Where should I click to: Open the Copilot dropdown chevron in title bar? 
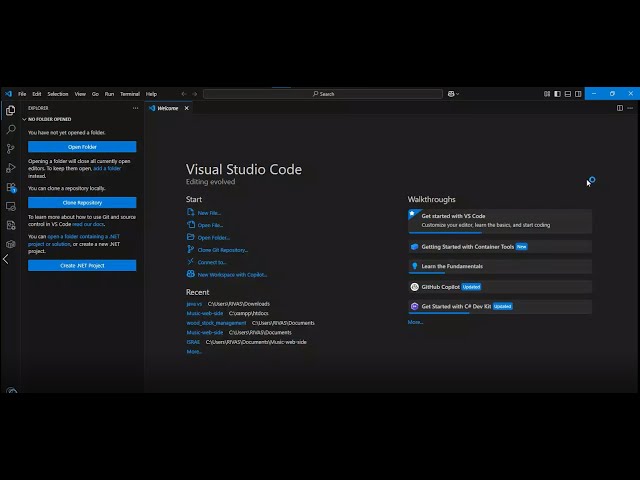pyautogui.click(x=458, y=94)
